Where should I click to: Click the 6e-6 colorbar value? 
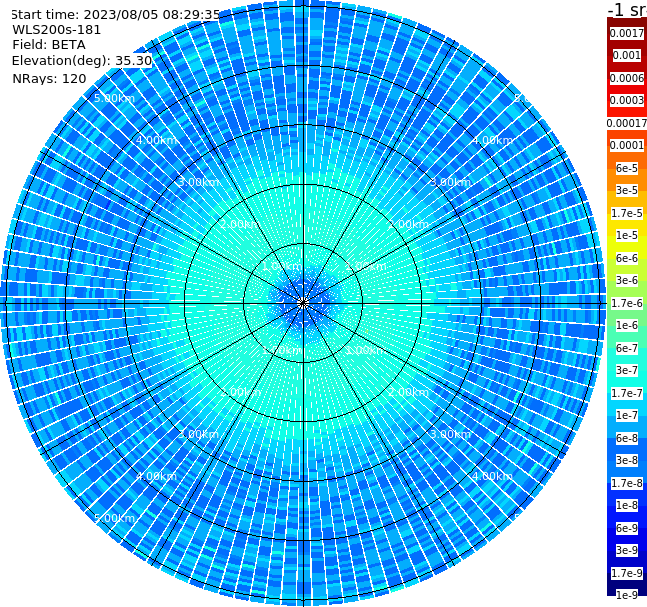[627, 258]
